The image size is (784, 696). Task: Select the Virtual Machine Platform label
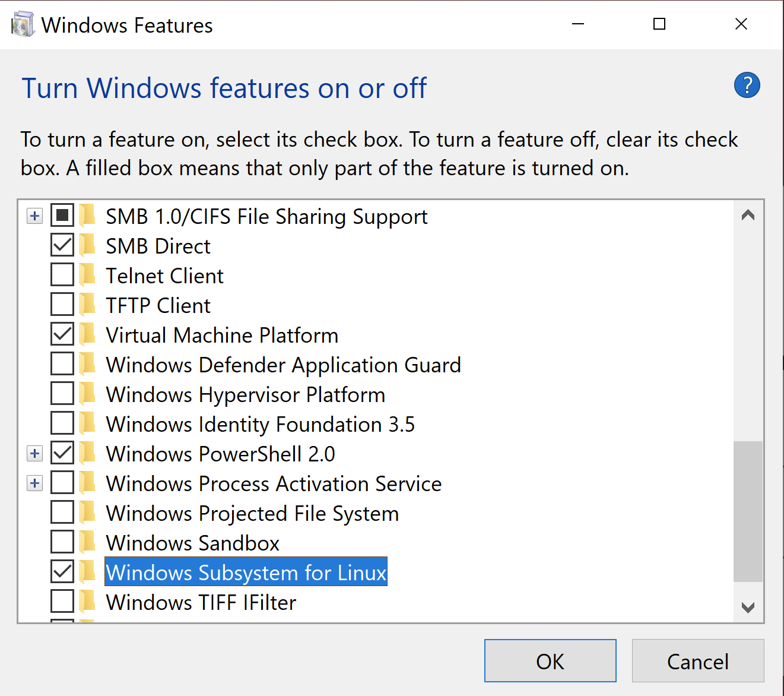click(222, 335)
